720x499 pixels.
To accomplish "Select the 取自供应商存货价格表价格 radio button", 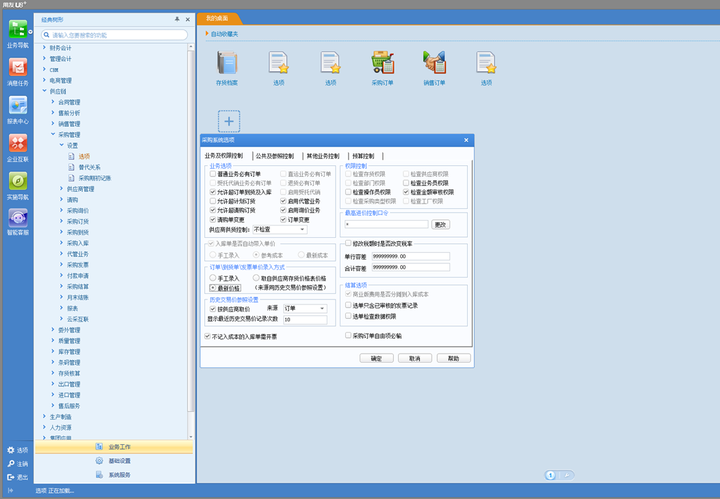I will [x=256, y=278].
